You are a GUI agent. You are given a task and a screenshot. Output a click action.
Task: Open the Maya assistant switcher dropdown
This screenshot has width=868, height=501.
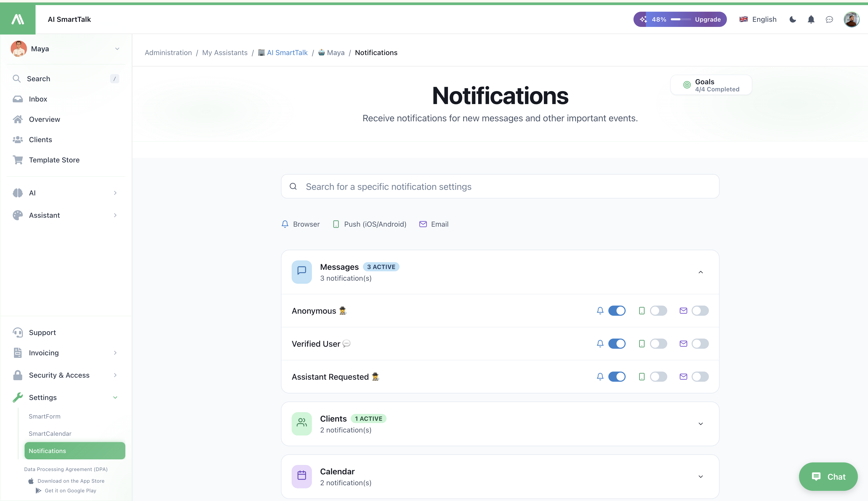66,49
